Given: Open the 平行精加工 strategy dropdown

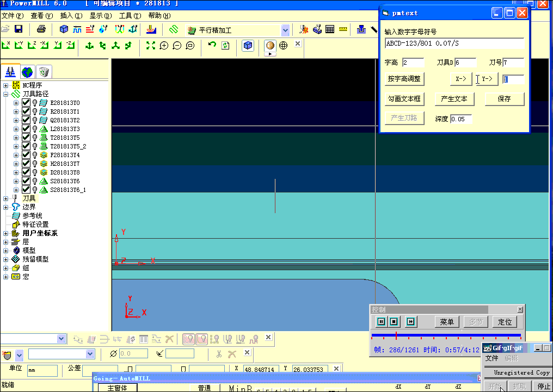Looking at the screenshot, I should click(285, 30).
